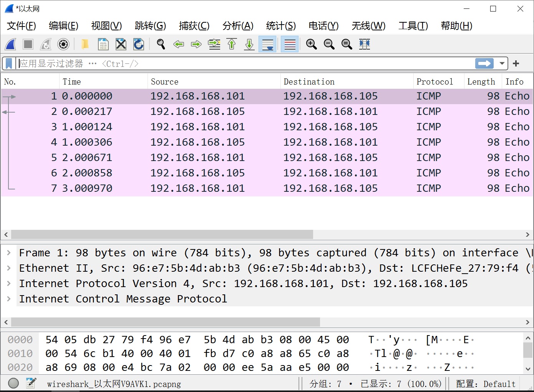Zoom in on the packet list

pos(312,44)
